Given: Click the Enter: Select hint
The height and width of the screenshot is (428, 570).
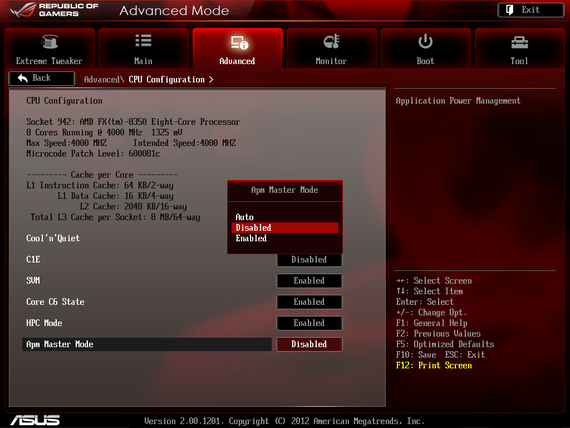Looking at the screenshot, I should 425,302.
